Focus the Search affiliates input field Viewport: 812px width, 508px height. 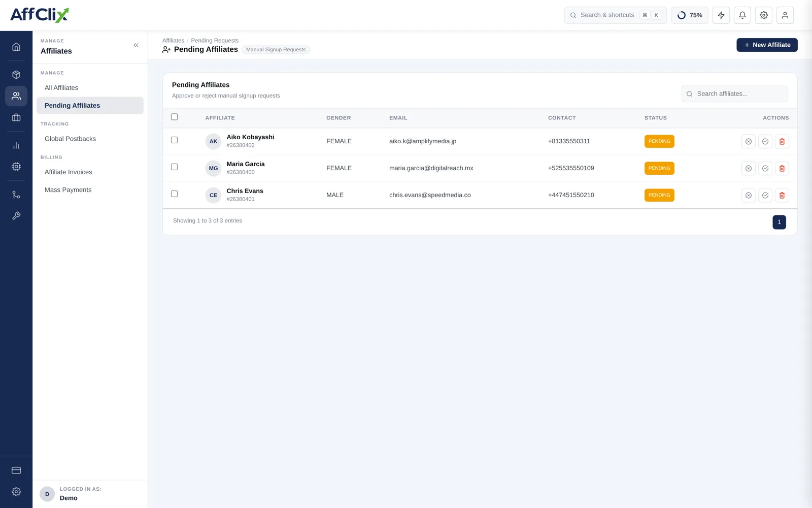(x=734, y=94)
